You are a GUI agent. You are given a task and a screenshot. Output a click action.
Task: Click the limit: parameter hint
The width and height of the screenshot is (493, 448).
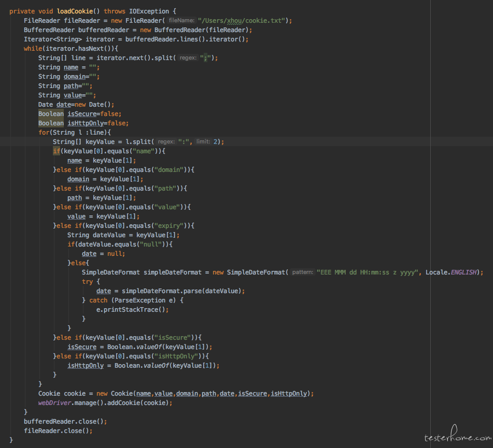(x=203, y=142)
